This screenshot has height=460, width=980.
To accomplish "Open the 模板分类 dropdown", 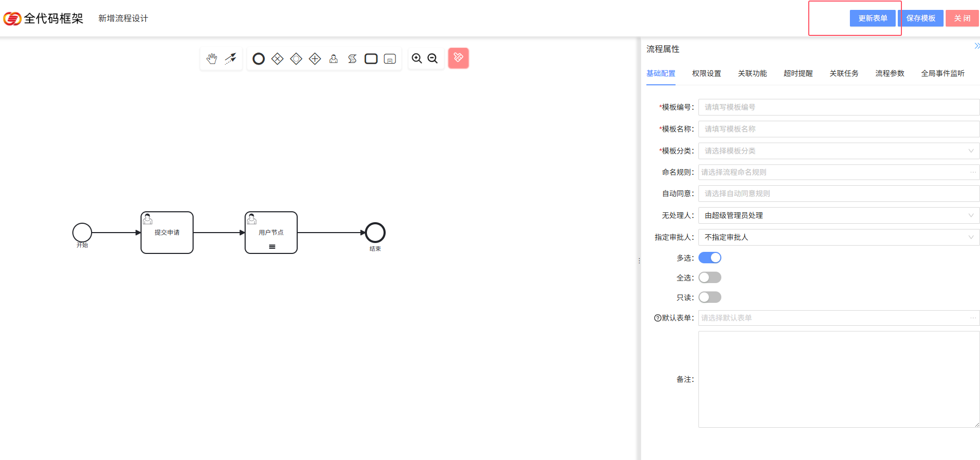I will (x=838, y=151).
